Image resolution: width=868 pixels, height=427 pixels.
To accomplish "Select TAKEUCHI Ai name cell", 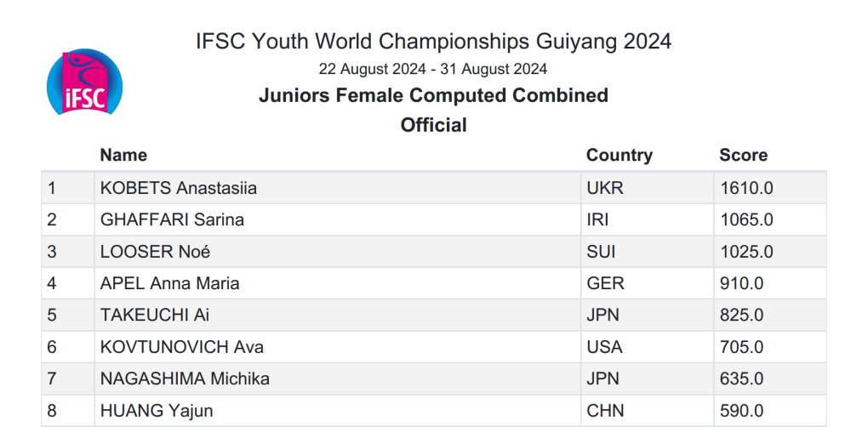I will [338, 316].
